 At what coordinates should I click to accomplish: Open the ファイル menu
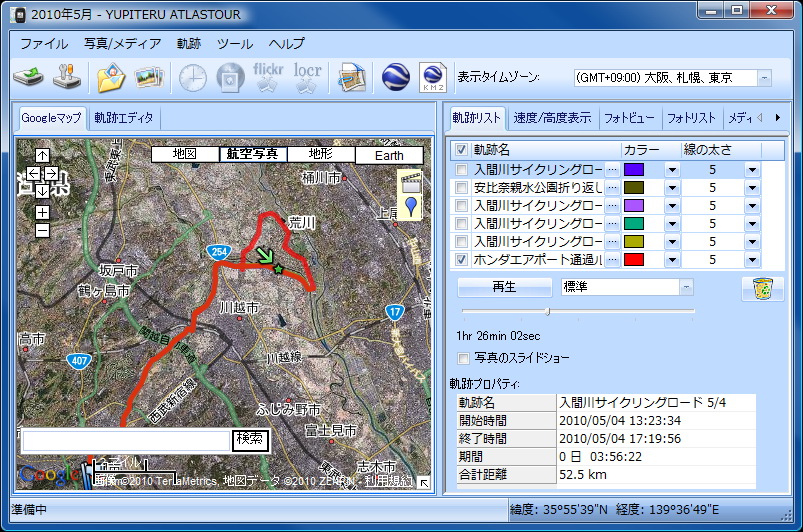[44, 44]
